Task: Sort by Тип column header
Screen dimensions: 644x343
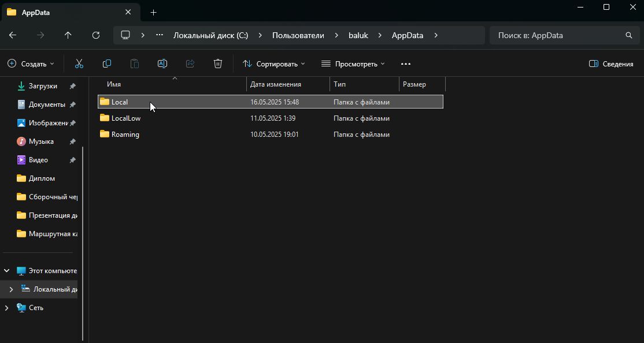Action: [x=340, y=84]
